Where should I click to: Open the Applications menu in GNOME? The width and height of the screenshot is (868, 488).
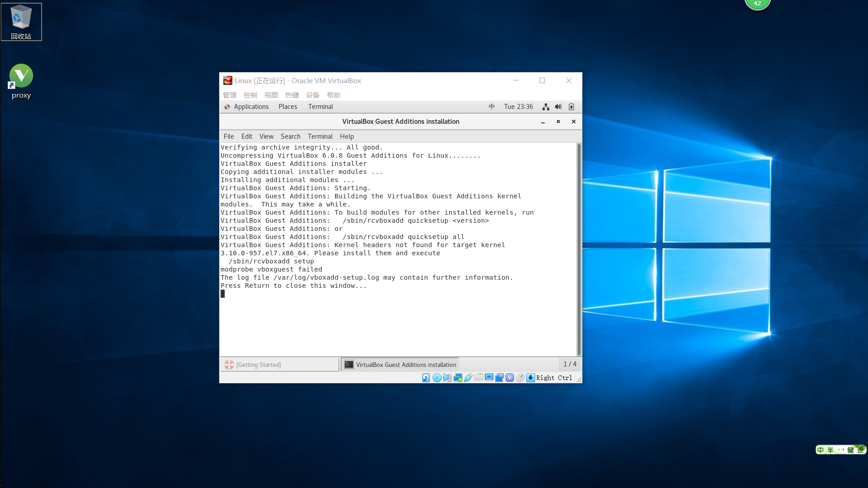246,107
